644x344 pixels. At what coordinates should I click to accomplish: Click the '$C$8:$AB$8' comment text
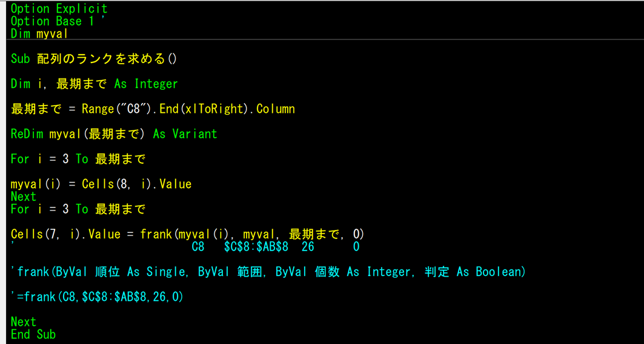coord(256,247)
